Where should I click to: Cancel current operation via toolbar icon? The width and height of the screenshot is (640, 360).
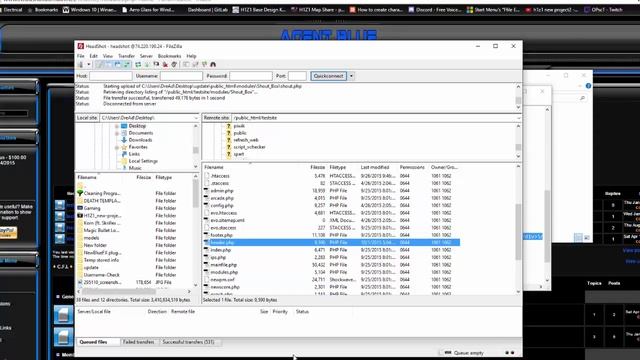[x=156, y=64]
